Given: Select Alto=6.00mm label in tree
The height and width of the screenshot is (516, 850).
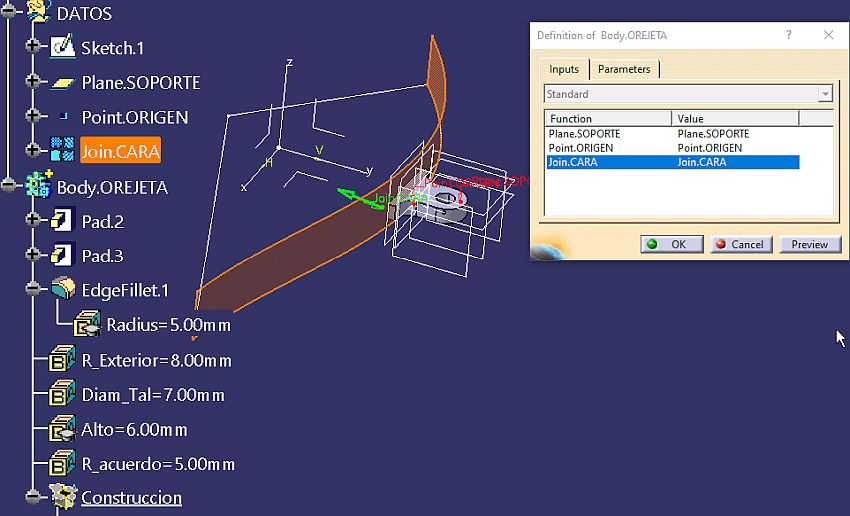Looking at the screenshot, I should (134, 430).
